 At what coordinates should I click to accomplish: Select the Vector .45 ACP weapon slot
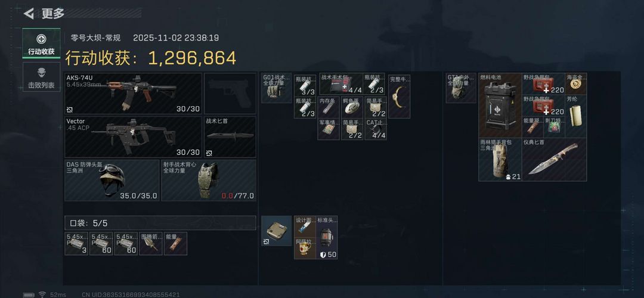(x=133, y=137)
